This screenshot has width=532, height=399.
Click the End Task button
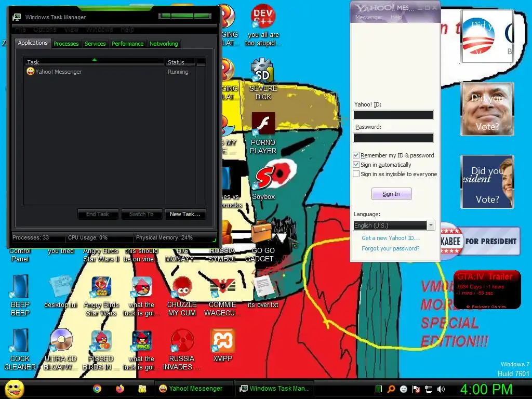98,214
